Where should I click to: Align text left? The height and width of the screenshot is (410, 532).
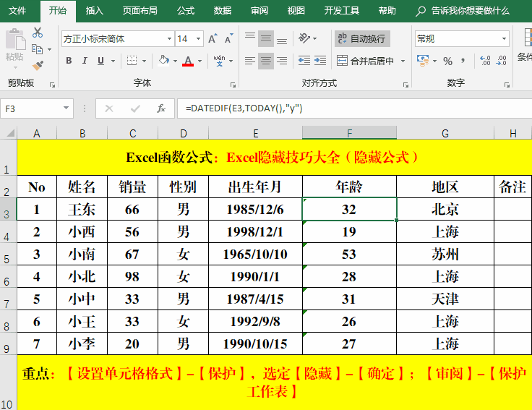(250, 61)
